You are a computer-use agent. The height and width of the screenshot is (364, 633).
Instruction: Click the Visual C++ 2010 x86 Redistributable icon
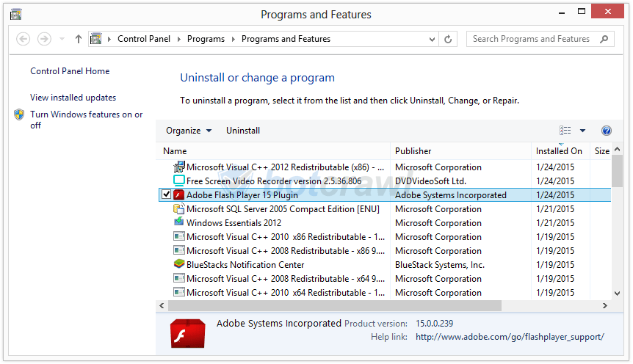pos(179,236)
